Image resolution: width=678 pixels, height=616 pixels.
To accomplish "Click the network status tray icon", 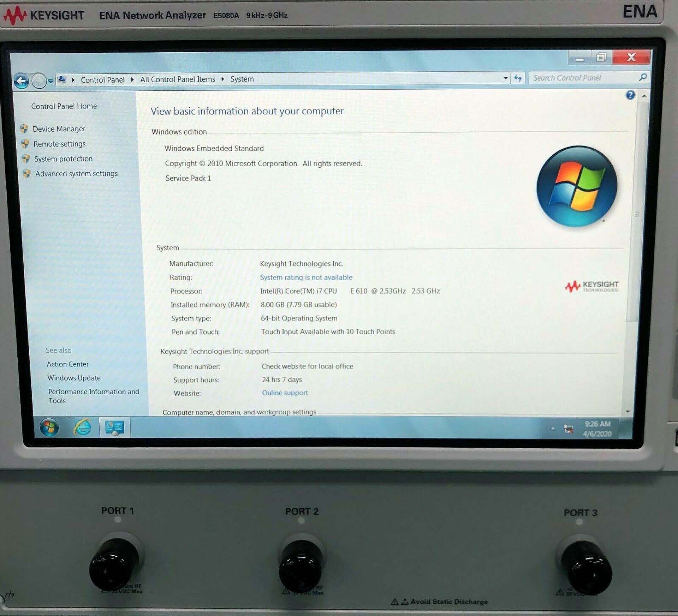I will coord(568,429).
